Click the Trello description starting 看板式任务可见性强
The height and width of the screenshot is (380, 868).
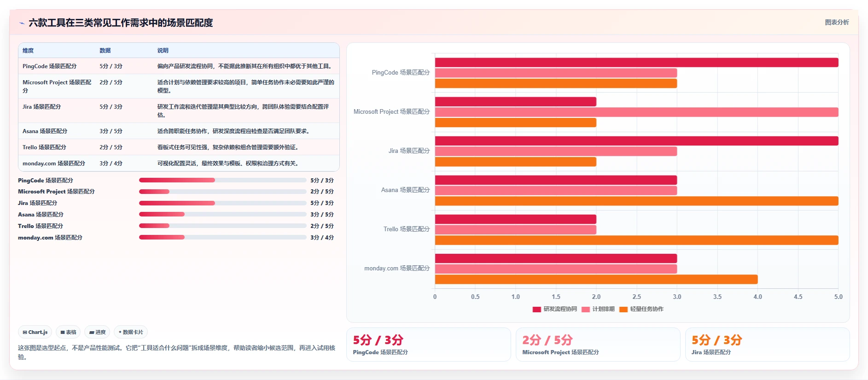229,147
